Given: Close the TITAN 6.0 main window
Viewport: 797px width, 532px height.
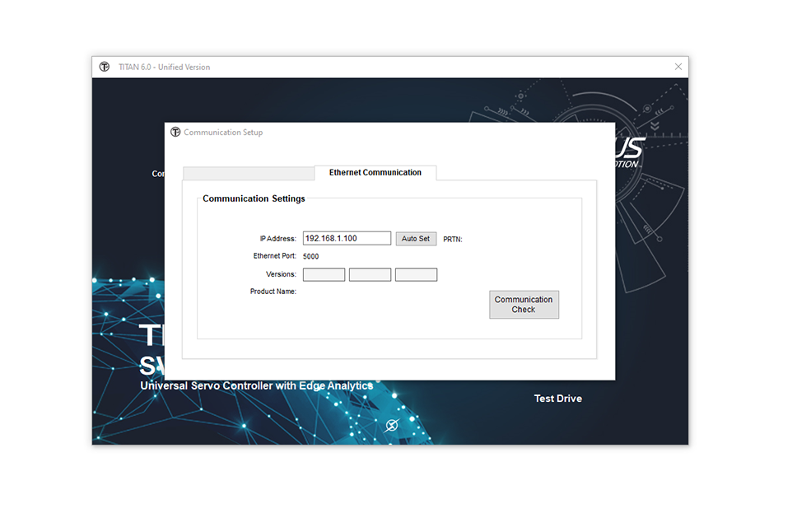Looking at the screenshot, I should click(678, 67).
